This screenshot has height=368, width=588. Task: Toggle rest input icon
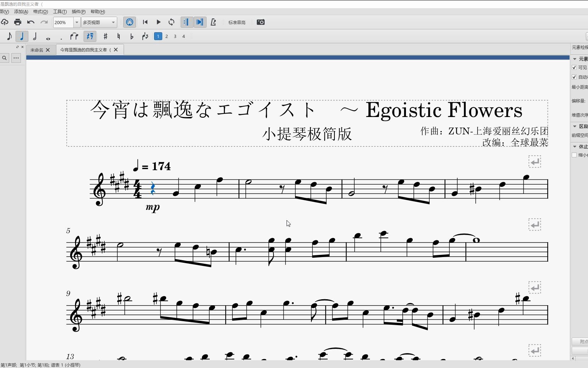point(90,36)
